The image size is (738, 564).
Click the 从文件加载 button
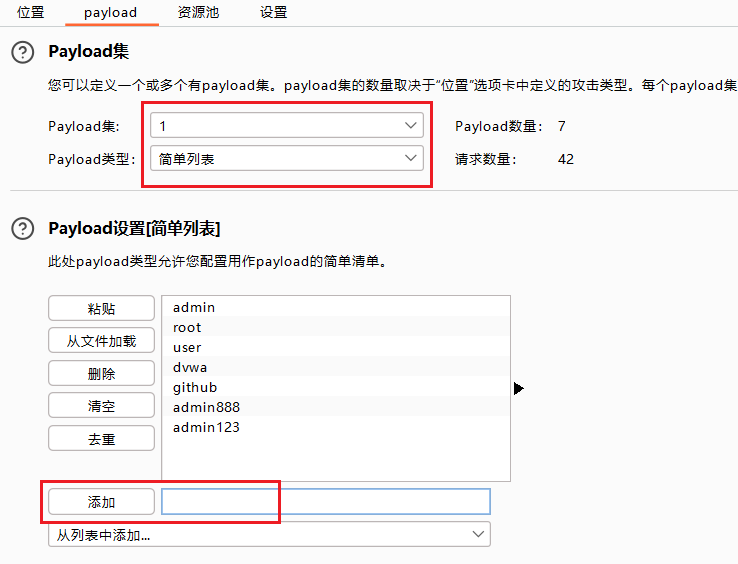(102, 341)
